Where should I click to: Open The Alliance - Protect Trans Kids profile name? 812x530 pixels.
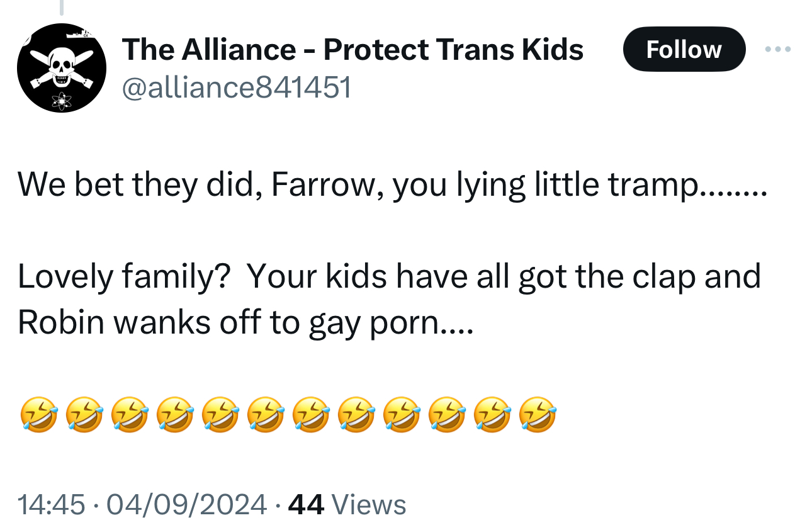click(352, 49)
